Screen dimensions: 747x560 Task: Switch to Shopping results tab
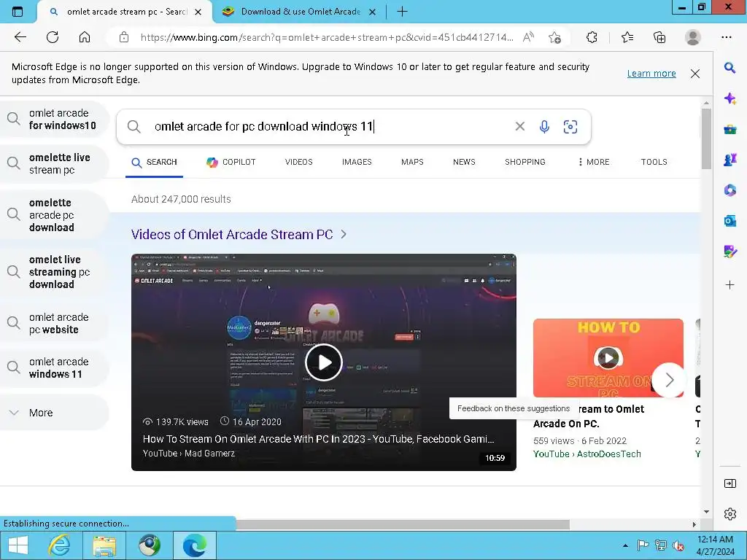coord(525,162)
